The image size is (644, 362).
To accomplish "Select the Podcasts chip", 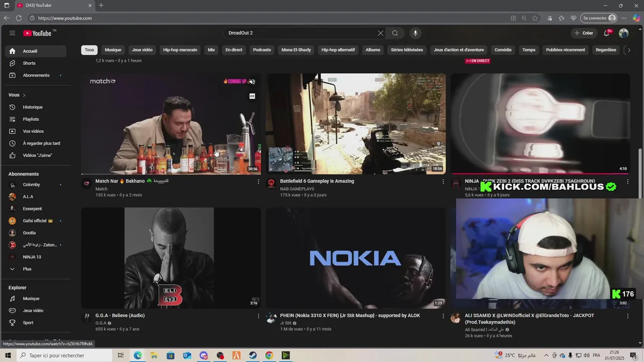I will [x=262, y=50].
